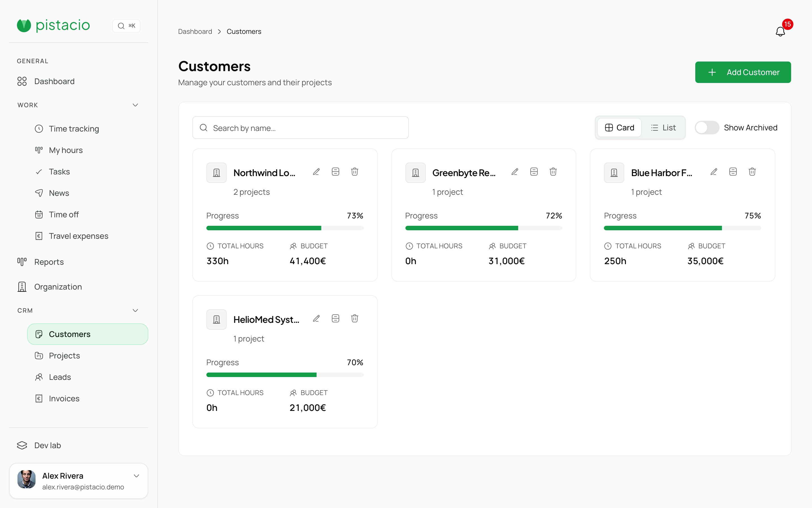Open the Blue Harbor F... customer name
The height and width of the screenshot is (508, 812).
[x=662, y=173]
